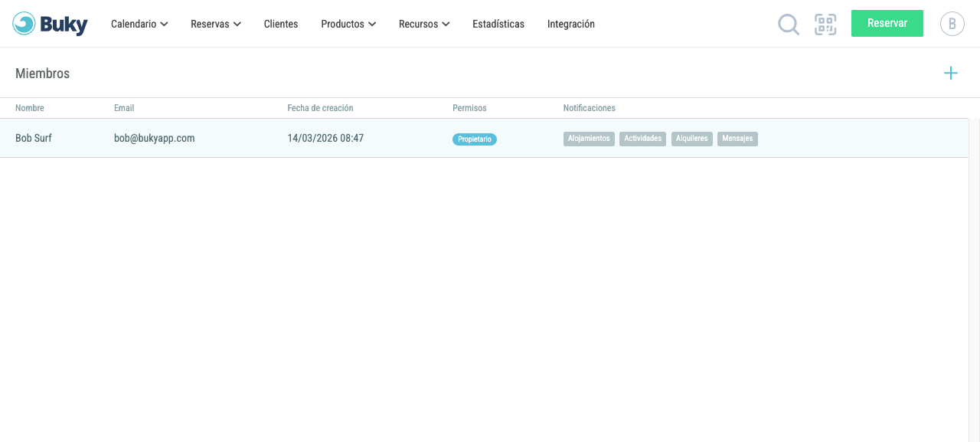
Task: Click the Miembros page heading
Action: click(x=42, y=74)
